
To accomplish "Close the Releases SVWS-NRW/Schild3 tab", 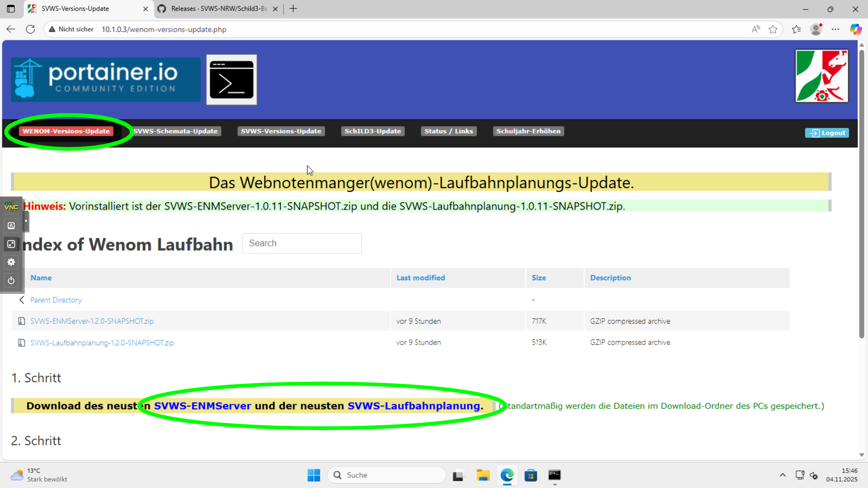I will (x=275, y=9).
